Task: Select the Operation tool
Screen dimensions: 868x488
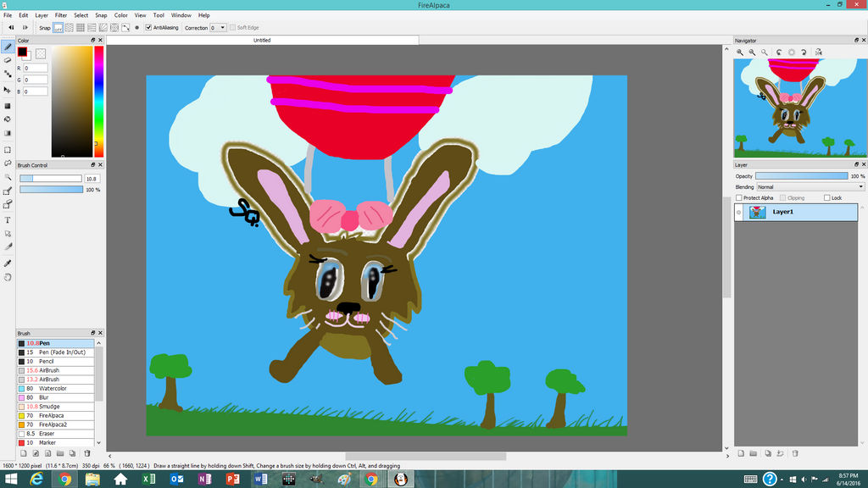Action: (x=8, y=234)
